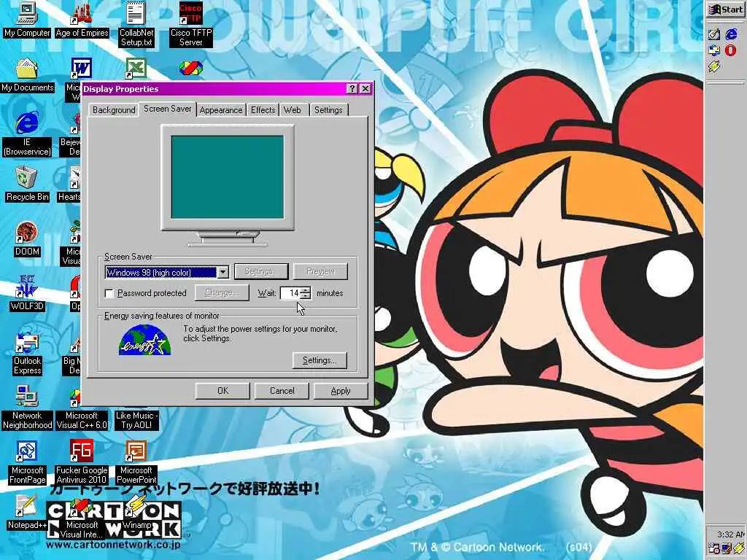Click the Energy Star logo image
Screen dimensions: 747x560
[x=144, y=340]
